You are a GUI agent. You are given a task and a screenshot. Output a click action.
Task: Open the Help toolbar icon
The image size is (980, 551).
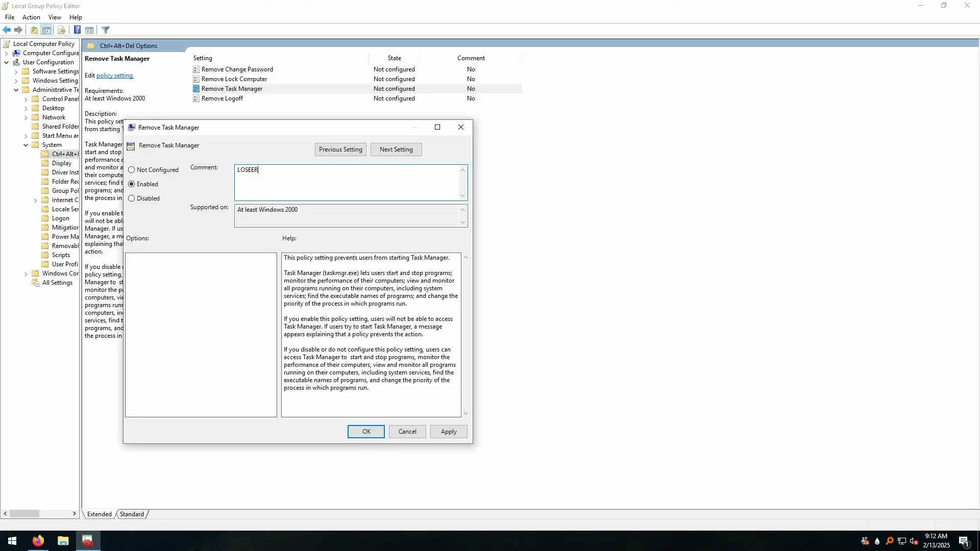click(x=77, y=30)
